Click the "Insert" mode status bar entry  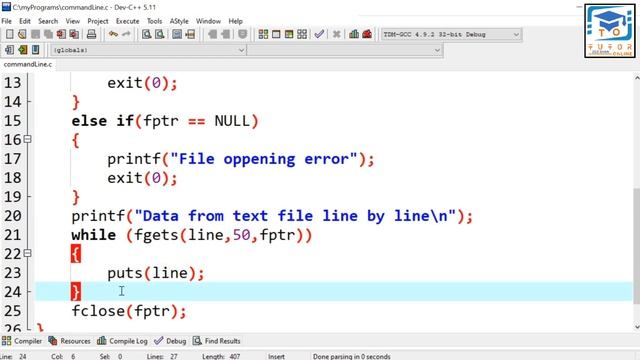[x=276, y=356]
